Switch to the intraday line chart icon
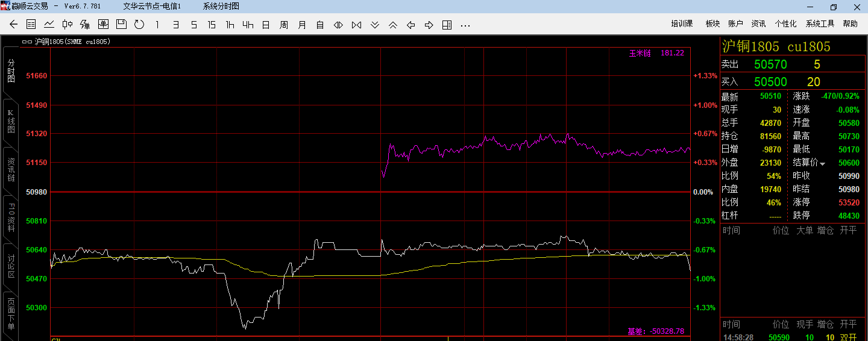The width and height of the screenshot is (868, 341). click(49, 25)
